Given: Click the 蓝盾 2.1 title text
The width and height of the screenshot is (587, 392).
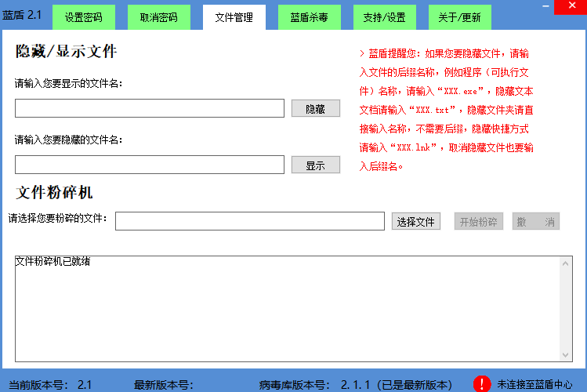Looking at the screenshot, I should [22, 15].
